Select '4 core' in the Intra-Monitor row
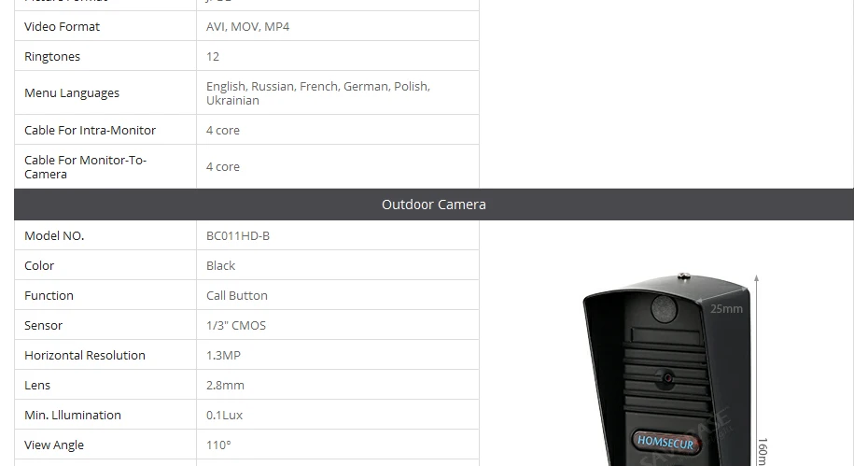The height and width of the screenshot is (466, 868). pos(222,130)
